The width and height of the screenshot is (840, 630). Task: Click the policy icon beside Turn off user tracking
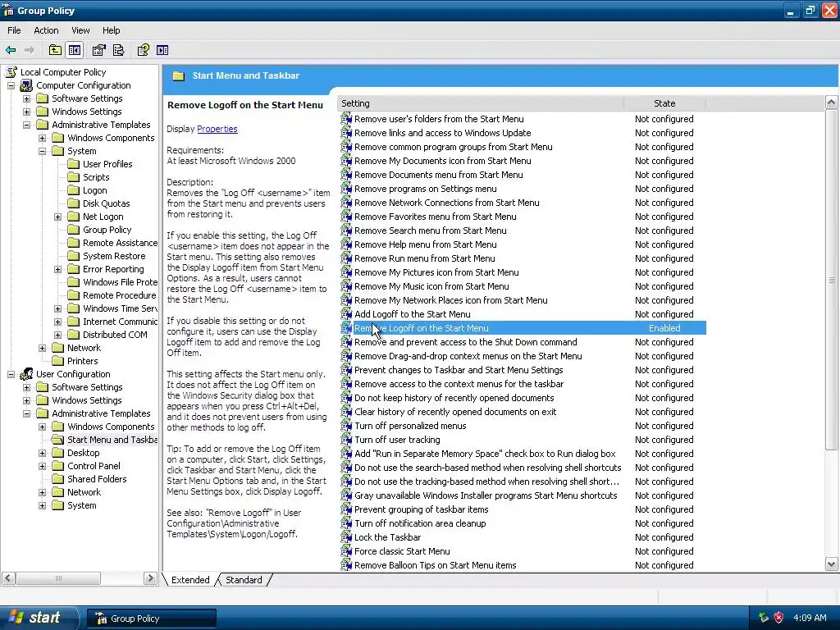(347, 440)
